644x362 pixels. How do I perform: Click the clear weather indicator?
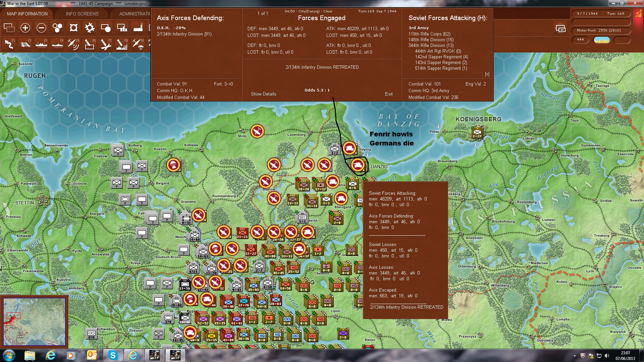602,40
